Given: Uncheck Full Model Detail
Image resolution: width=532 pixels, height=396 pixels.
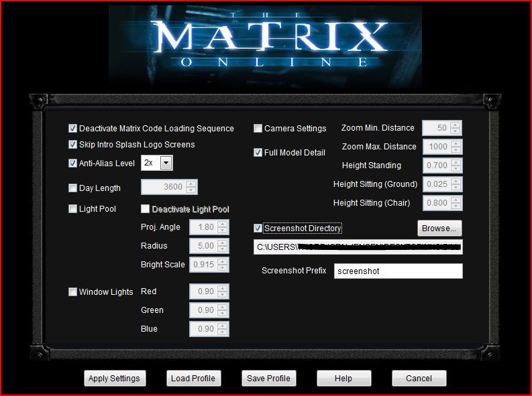Looking at the screenshot, I should pyautogui.click(x=258, y=153).
